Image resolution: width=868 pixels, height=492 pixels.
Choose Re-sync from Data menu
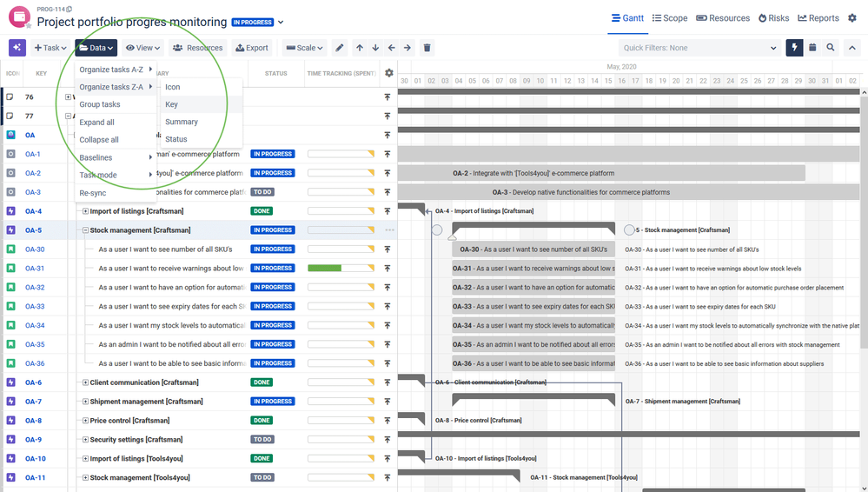pyautogui.click(x=116, y=193)
